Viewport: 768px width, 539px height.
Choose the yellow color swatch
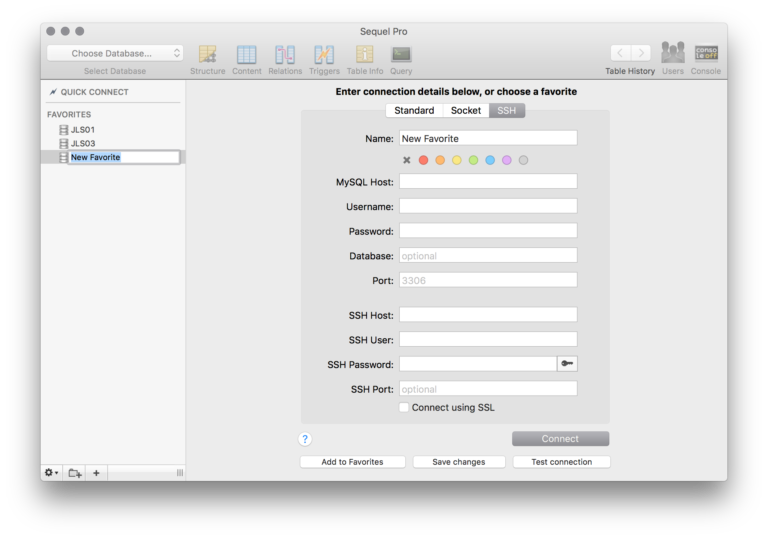pos(457,160)
